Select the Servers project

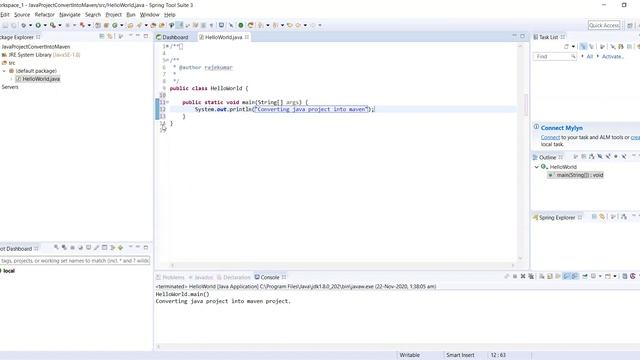tap(10, 87)
